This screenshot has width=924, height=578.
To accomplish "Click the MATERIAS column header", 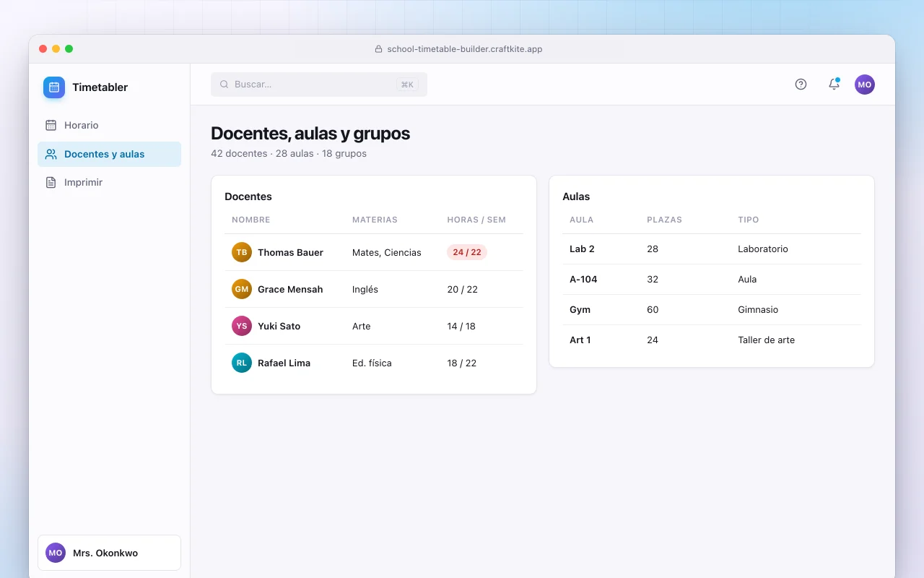I will pos(375,220).
